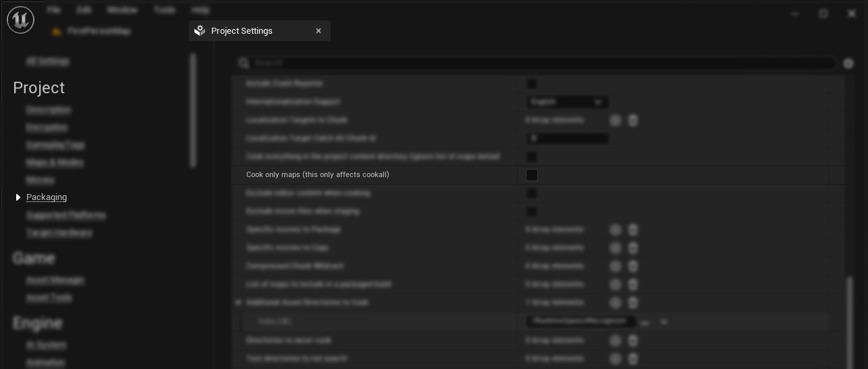Collapse Additional Asset Directories to Cook
This screenshot has height=369, width=868.
click(238, 303)
